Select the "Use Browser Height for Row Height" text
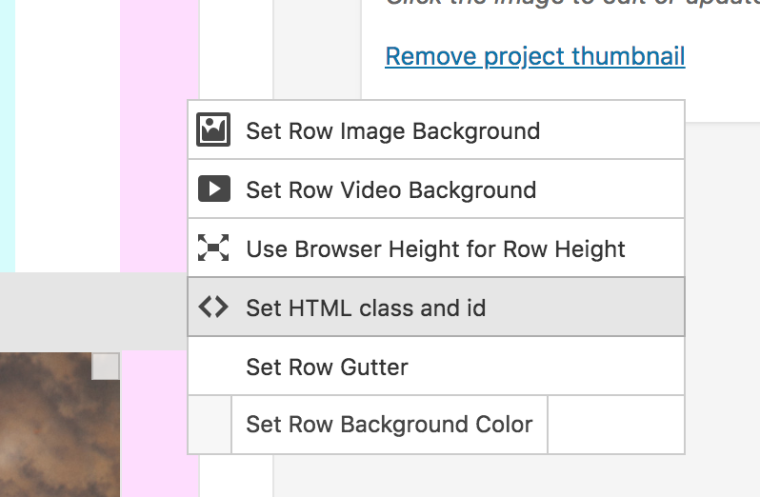760x497 pixels. tap(436, 249)
